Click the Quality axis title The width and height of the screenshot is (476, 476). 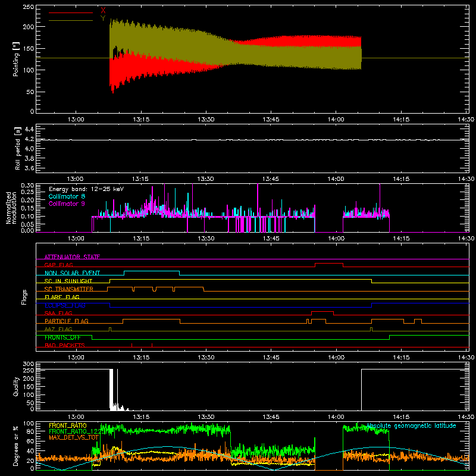(x=16, y=386)
